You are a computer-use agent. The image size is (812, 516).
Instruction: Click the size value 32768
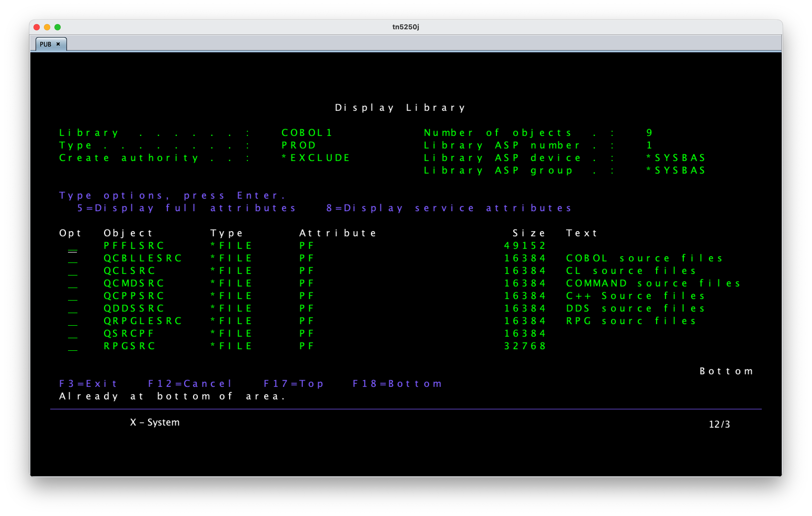(x=525, y=346)
